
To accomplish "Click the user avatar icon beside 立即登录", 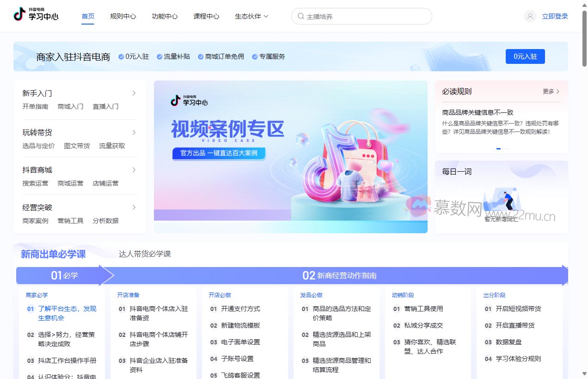I will click(x=529, y=16).
